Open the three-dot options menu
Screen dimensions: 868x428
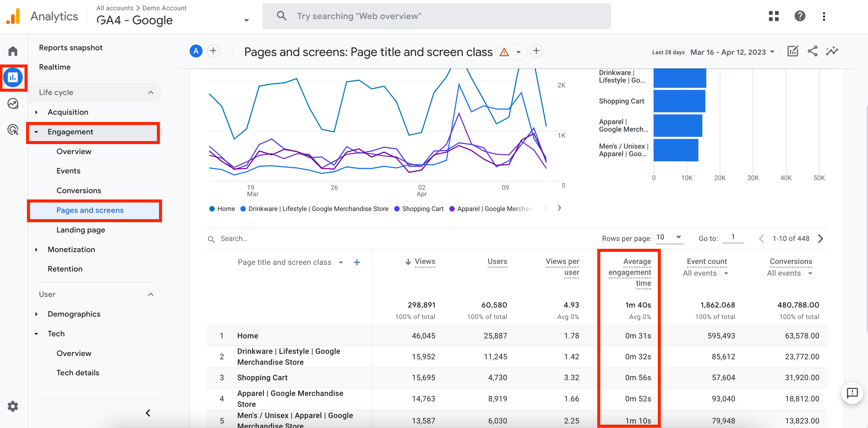tap(824, 16)
